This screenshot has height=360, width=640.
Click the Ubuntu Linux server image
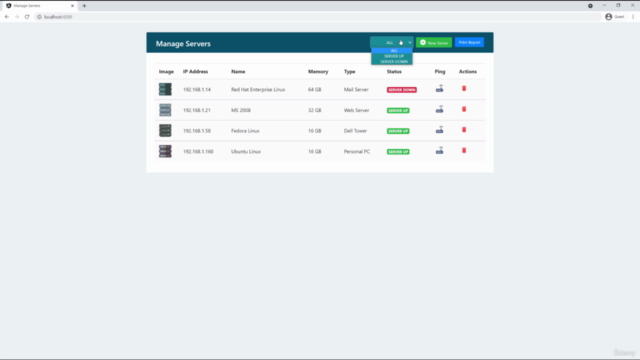[x=165, y=151]
